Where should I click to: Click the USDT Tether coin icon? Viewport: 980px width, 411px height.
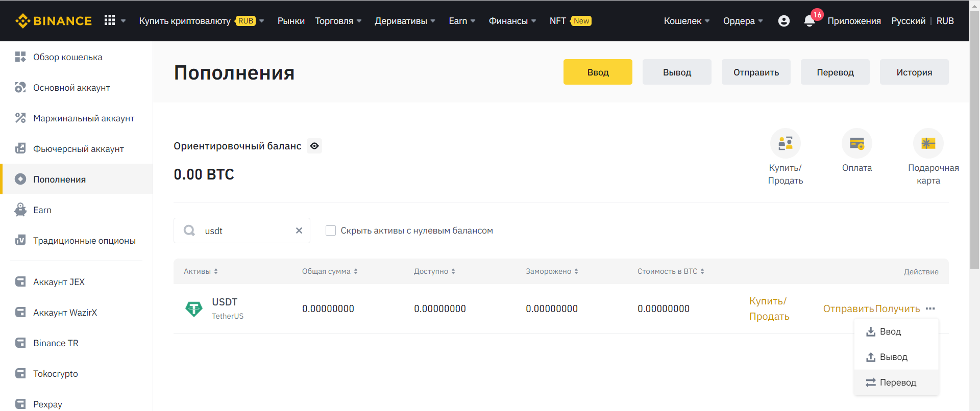tap(194, 309)
